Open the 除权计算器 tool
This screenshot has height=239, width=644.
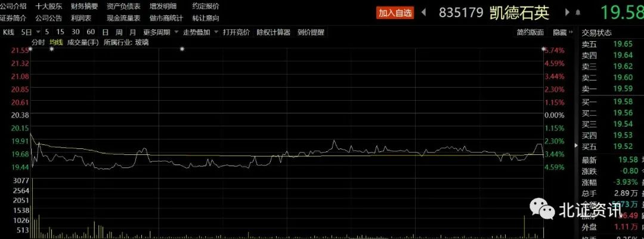click(274, 32)
